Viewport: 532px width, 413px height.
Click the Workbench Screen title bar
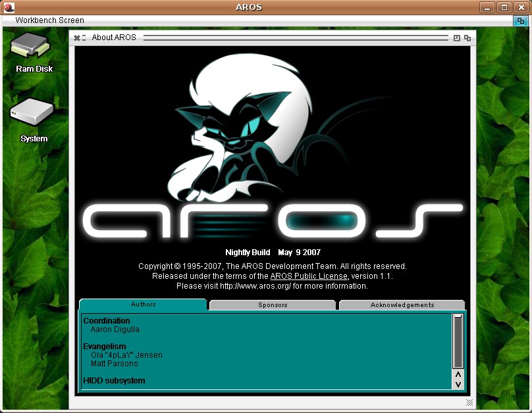click(263, 20)
